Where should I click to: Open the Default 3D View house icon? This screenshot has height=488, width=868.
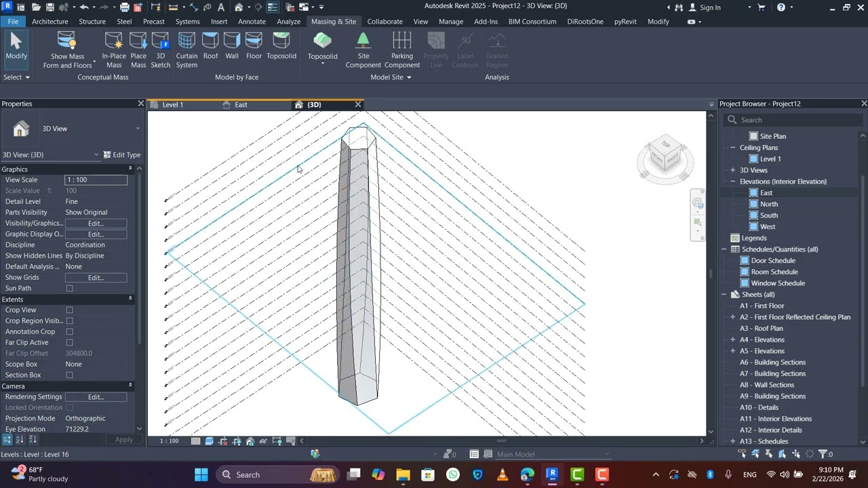[239, 7]
